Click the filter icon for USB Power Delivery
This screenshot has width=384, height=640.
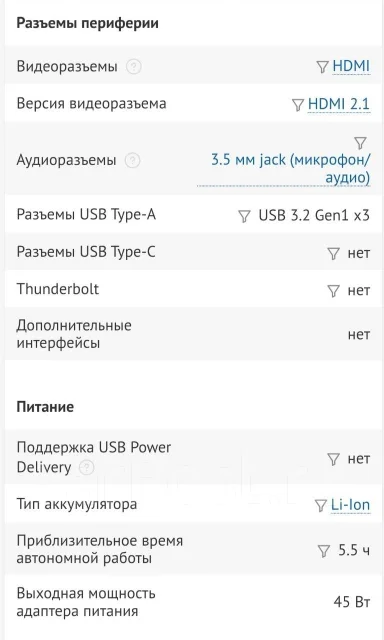[x=333, y=460]
